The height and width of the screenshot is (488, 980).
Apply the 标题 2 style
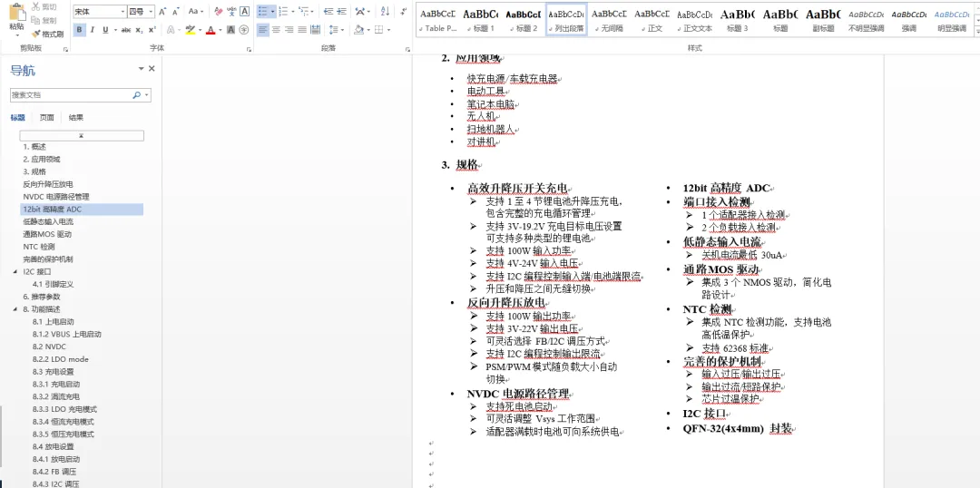tap(524, 19)
